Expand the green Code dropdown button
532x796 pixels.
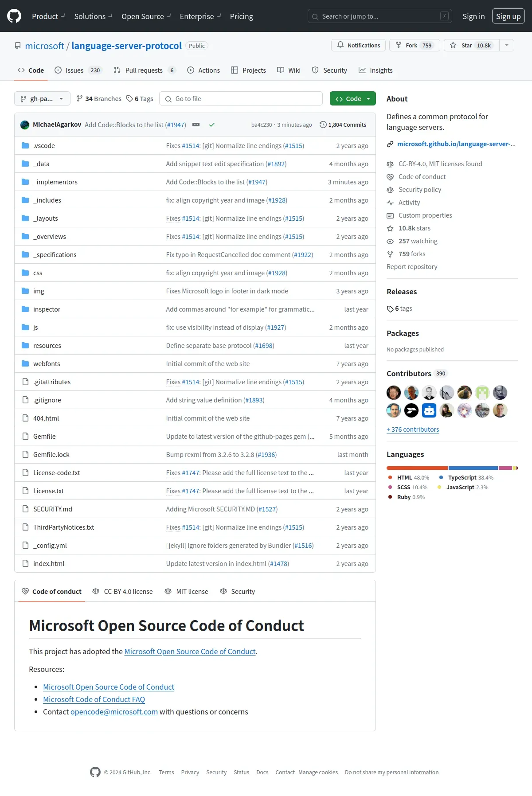[x=353, y=99]
